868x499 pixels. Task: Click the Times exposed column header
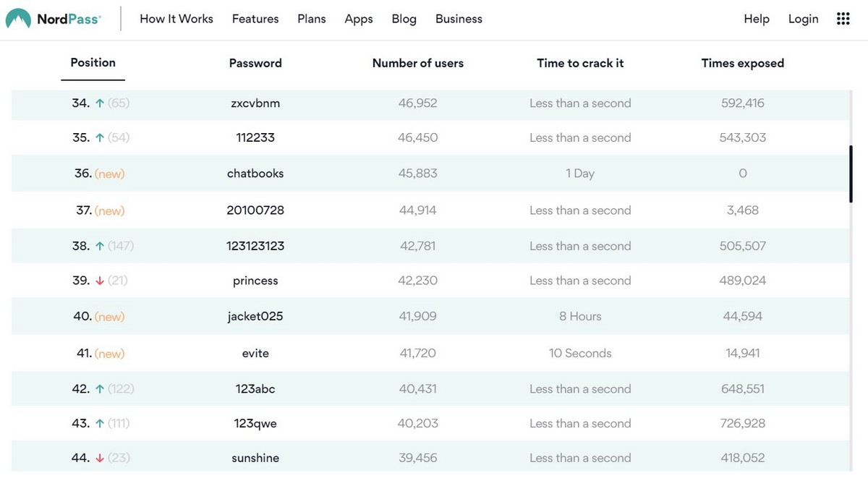click(x=743, y=64)
